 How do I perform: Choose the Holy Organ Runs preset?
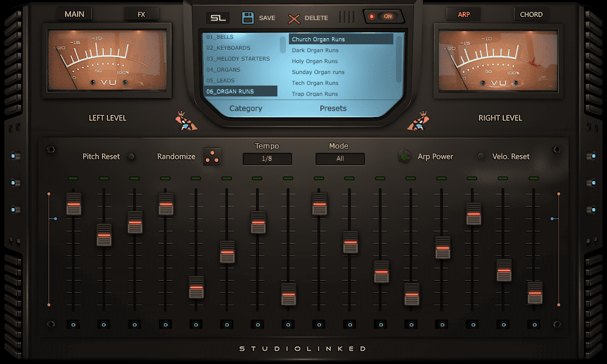coord(341,61)
